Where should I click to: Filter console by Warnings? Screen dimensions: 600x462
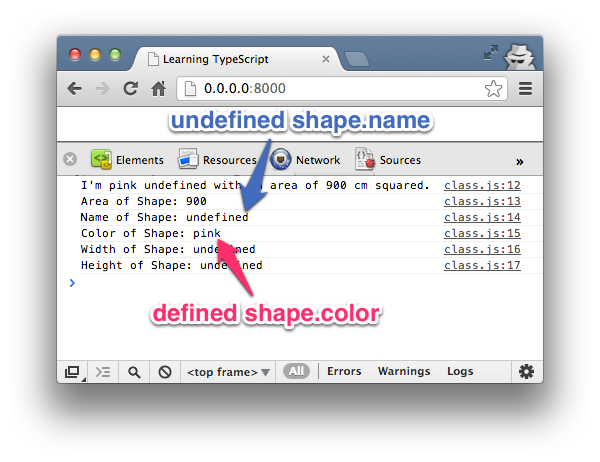tap(403, 371)
